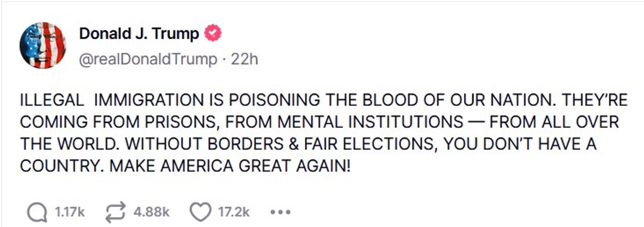This screenshot has width=644, height=227.
Task: Click the pink verified checkmark badge
Action: click(213, 34)
